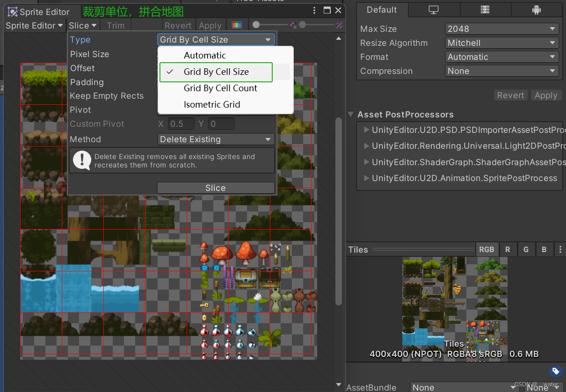Toggle G channel preview
This screenshot has height=392, width=566.
tap(526, 249)
